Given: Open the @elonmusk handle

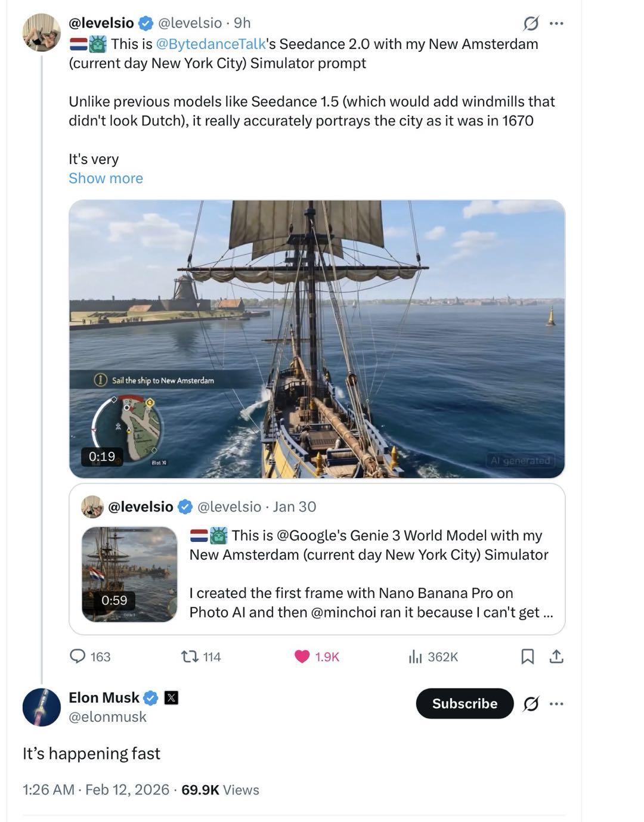Looking at the screenshot, I should [107, 716].
